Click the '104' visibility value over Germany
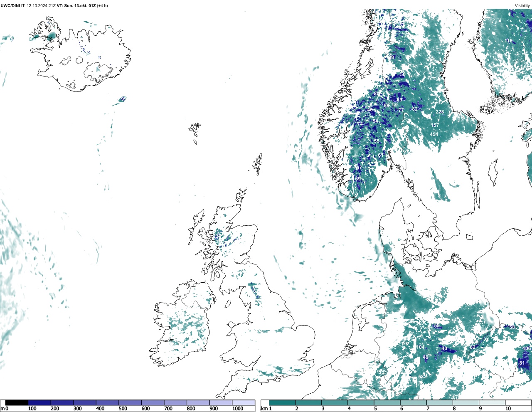Image resolution: width=532 pixels, height=412 pixels. [421, 347]
